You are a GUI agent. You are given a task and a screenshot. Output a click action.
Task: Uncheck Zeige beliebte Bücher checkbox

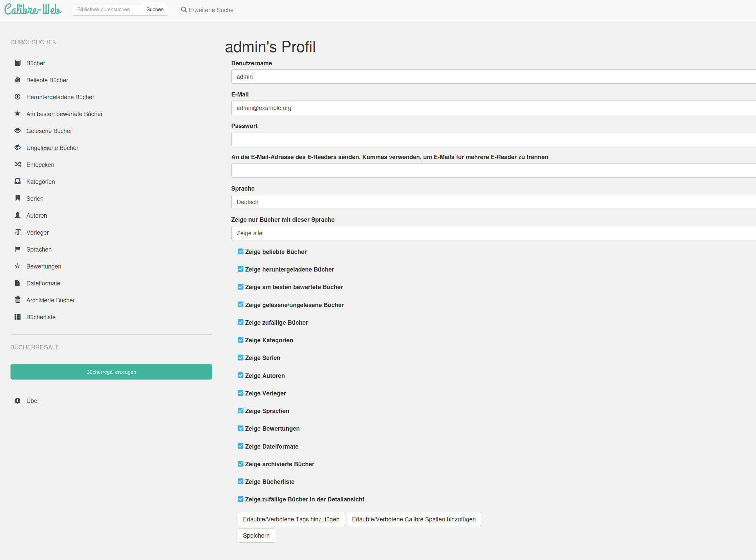pyautogui.click(x=240, y=252)
